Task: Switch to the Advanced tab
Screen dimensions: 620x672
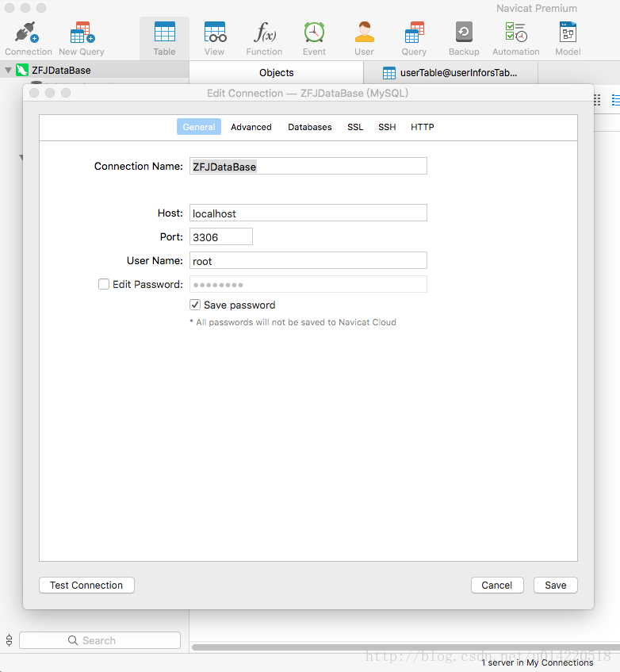Action: pos(251,127)
